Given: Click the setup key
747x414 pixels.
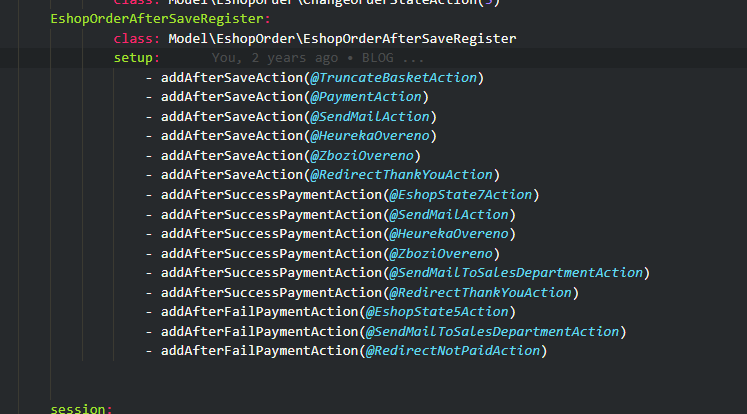Looking at the screenshot, I should pyautogui.click(x=133, y=58).
